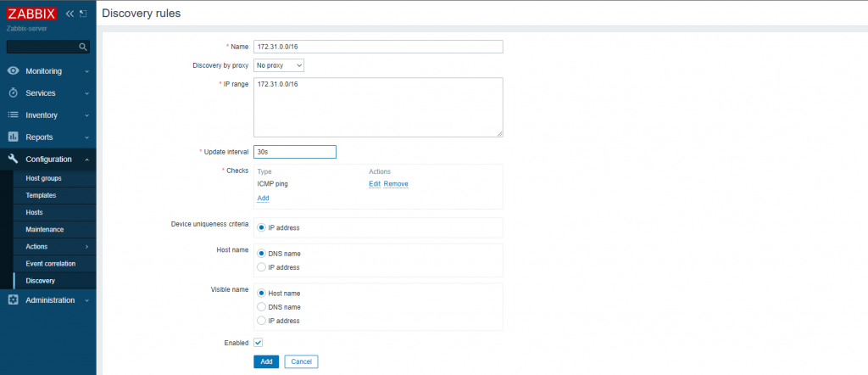The height and width of the screenshot is (375, 868).
Task: Expand the Administration menu chevron
Action: [87, 300]
